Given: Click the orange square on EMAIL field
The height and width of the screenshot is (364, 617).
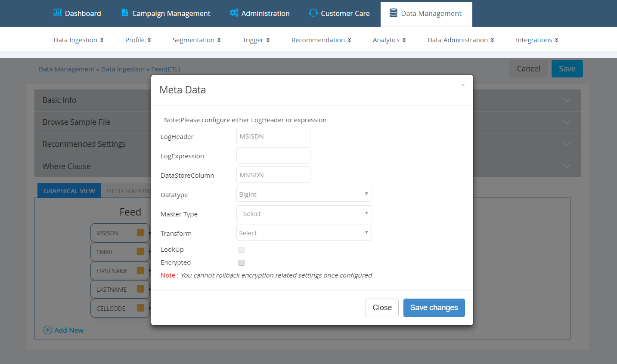Looking at the screenshot, I should [140, 251].
